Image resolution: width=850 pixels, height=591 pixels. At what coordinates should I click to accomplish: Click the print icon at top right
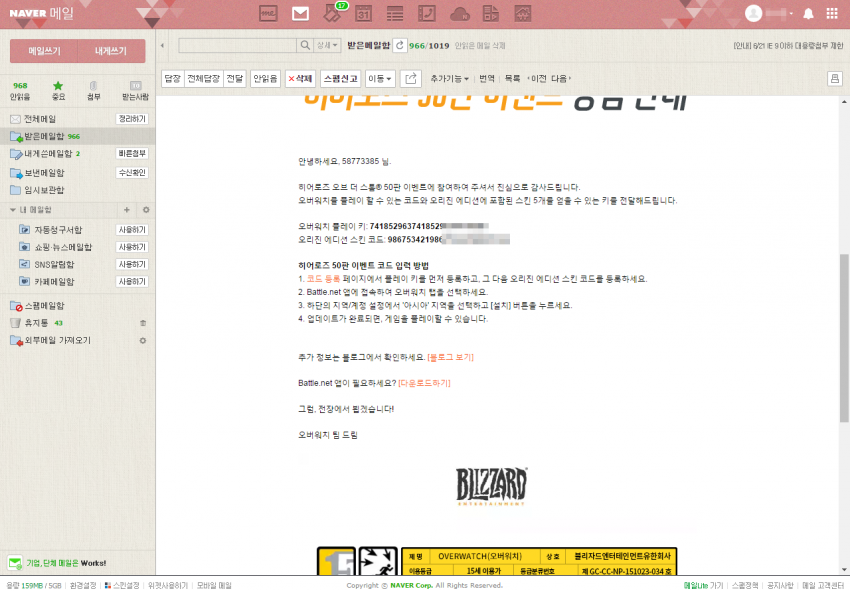(834, 78)
